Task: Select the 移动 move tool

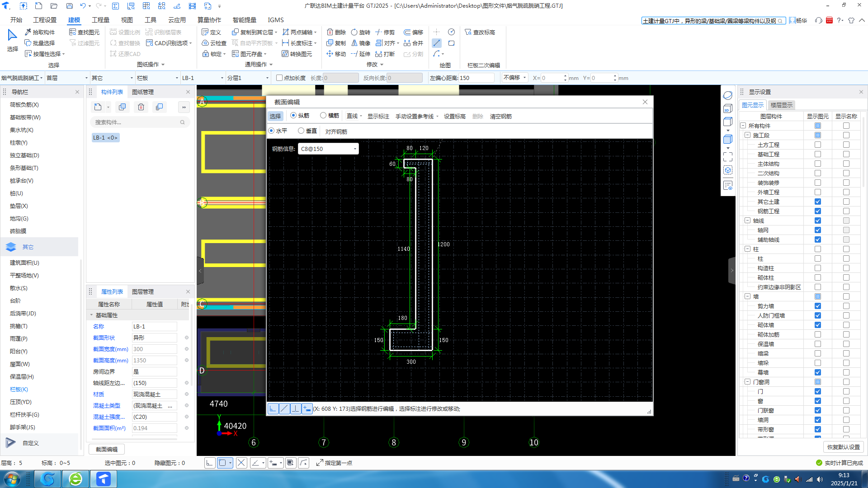Action: 336,54
